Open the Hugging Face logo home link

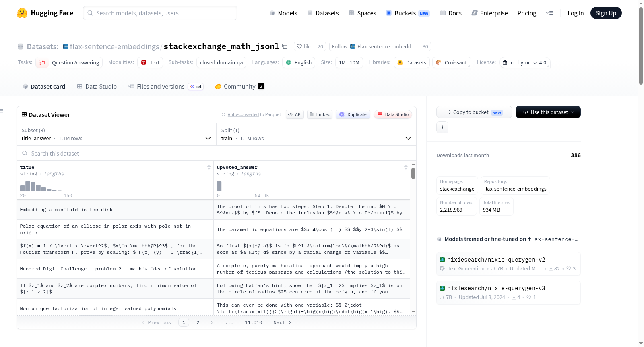[45, 13]
